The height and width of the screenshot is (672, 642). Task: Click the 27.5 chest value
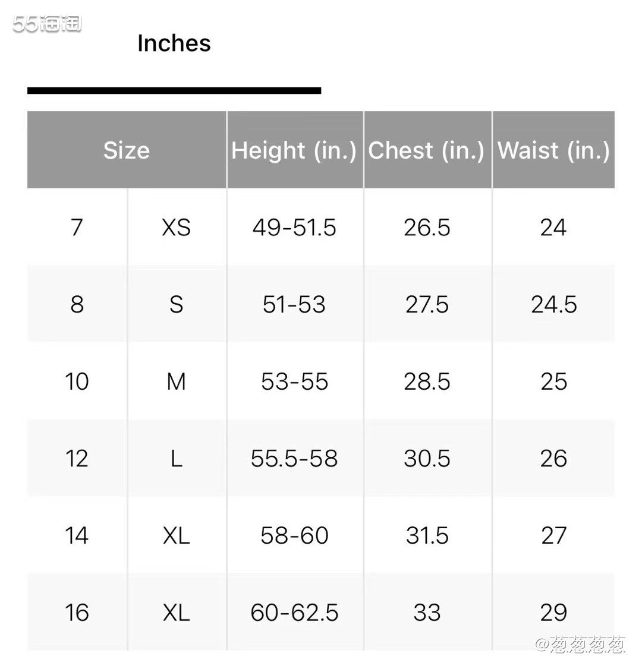427,304
